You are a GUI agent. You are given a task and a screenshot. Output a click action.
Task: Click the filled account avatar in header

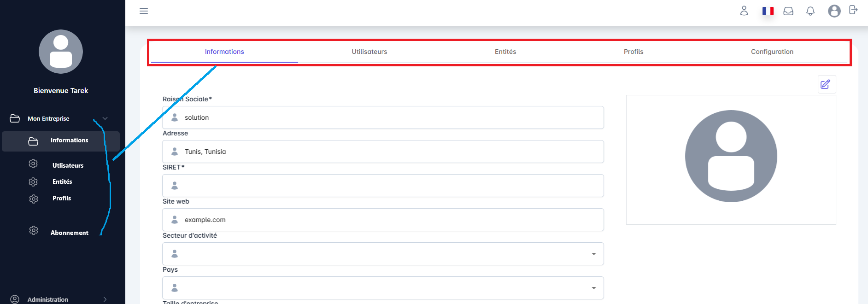[834, 11]
